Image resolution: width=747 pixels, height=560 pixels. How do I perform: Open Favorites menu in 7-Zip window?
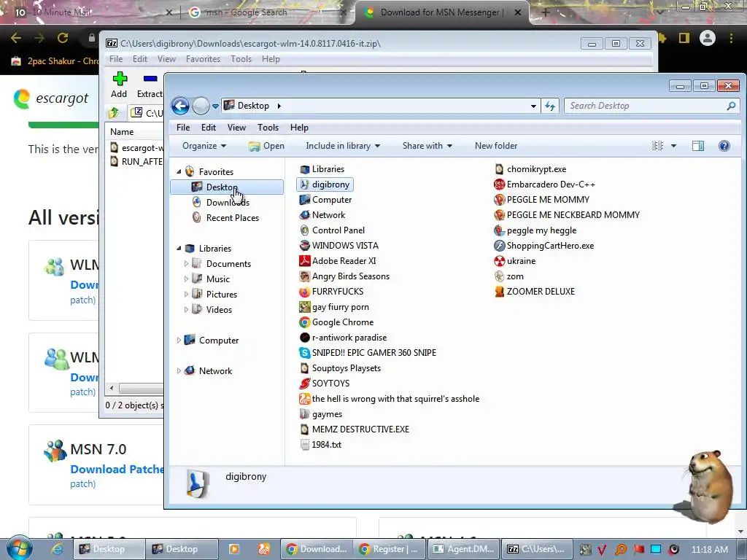click(x=203, y=59)
